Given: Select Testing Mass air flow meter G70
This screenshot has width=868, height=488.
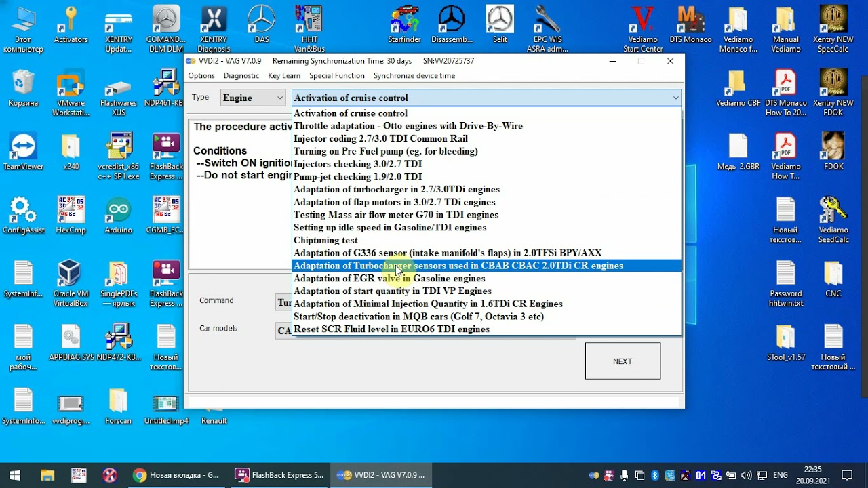Looking at the screenshot, I should point(486,215).
